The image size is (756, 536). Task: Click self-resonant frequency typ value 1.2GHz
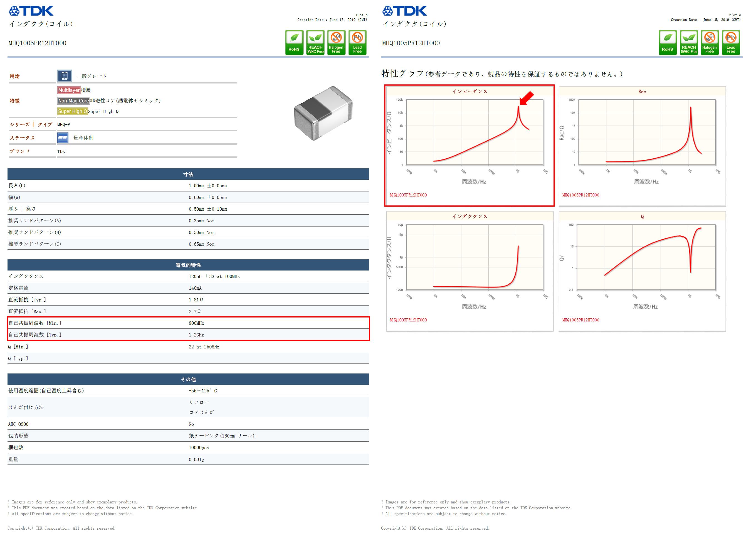point(196,335)
